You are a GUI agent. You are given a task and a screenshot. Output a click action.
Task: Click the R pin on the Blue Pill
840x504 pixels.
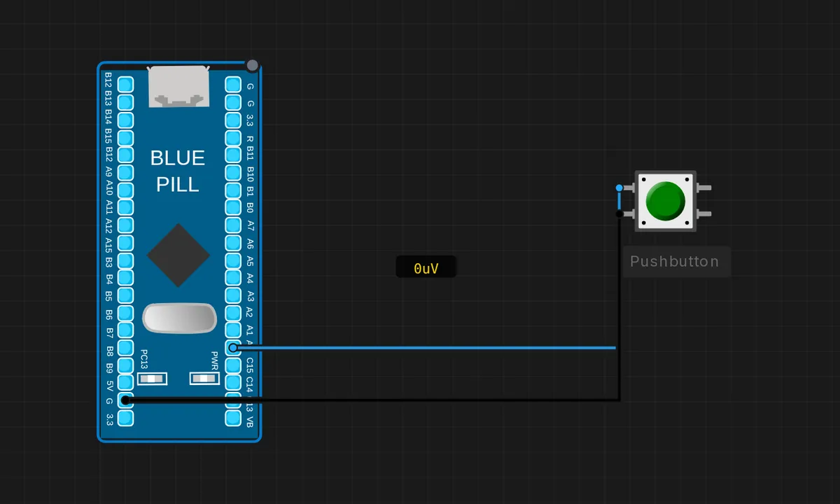pos(233,138)
